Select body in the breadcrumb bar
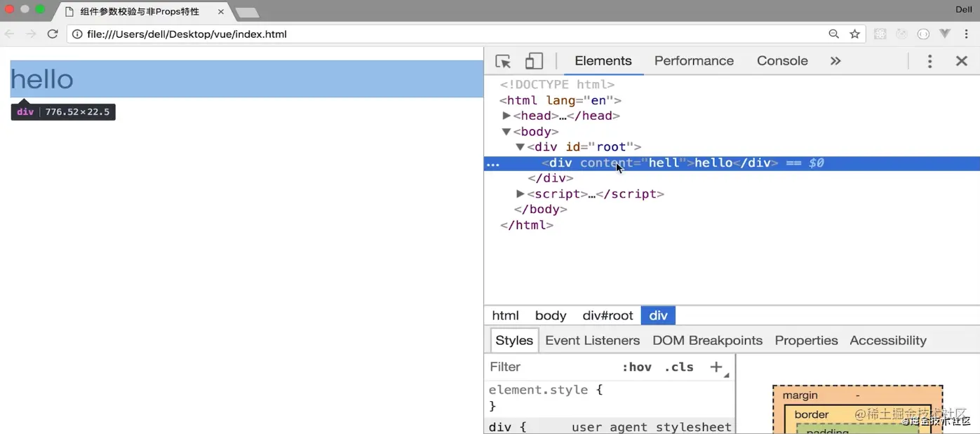Image resolution: width=980 pixels, height=434 pixels. click(550, 316)
